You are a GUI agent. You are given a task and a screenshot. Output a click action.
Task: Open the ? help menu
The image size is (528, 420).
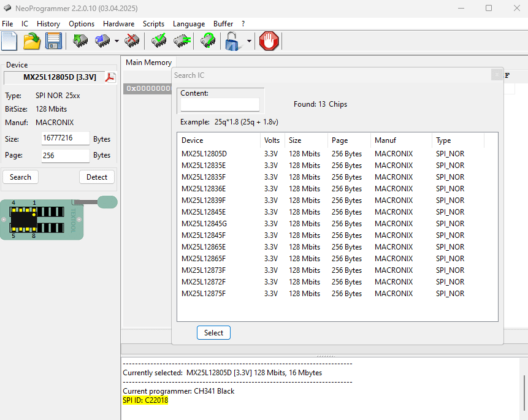pyautogui.click(x=243, y=24)
